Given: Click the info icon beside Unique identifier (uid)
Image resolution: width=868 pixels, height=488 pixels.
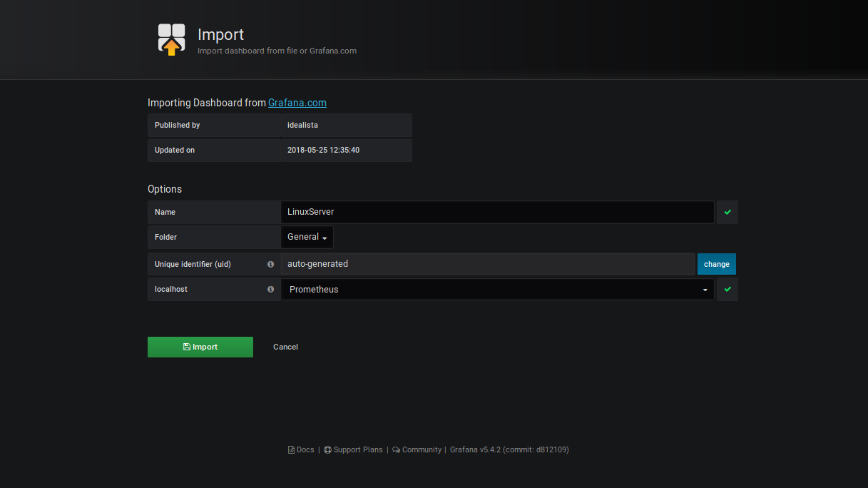Looking at the screenshot, I should coord(271,264).
